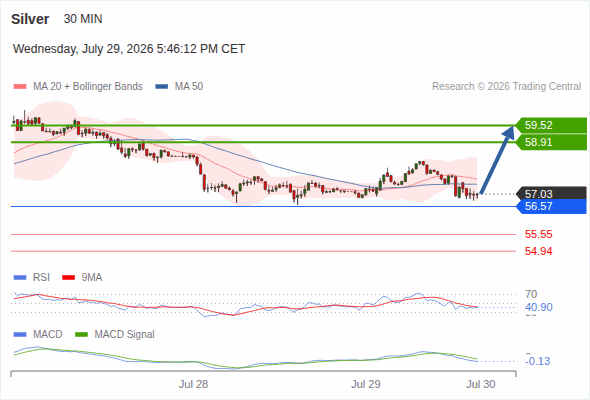Click the Research © 2026 Trading Central credit
Viewport: 590px width, 400px height.
tap(506, 87)
